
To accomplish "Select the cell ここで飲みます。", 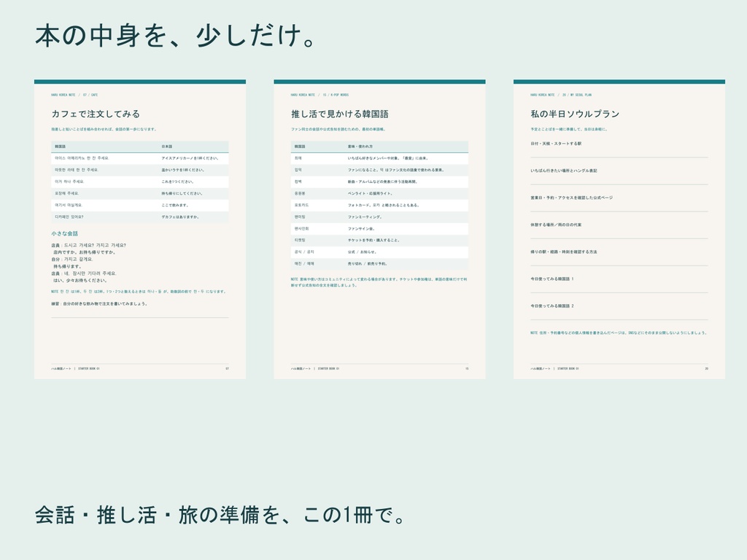I will [175, 205].
